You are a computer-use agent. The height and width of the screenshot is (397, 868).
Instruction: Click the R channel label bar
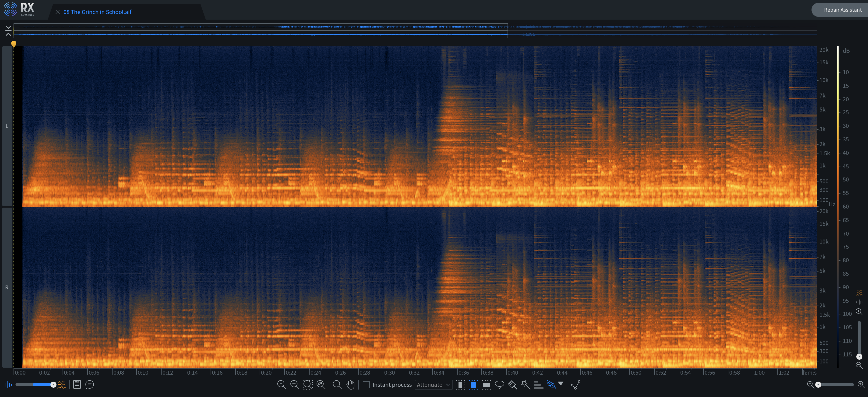[x=7, y=287]
